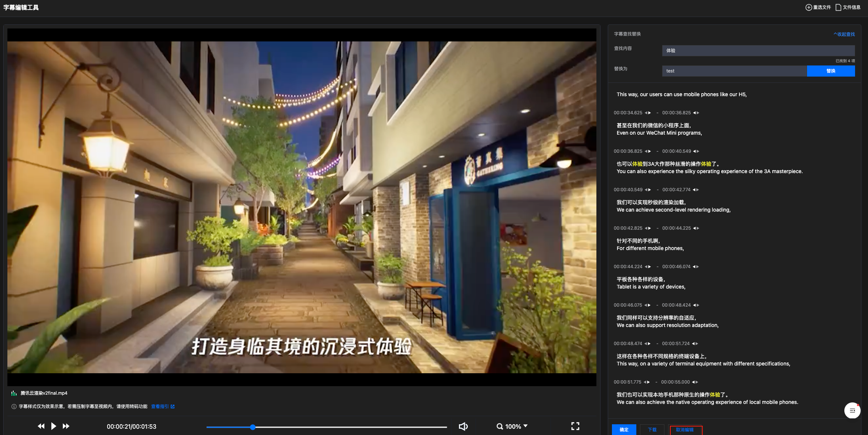
Task: Click the 下载 download button
Action: (652, 429)
